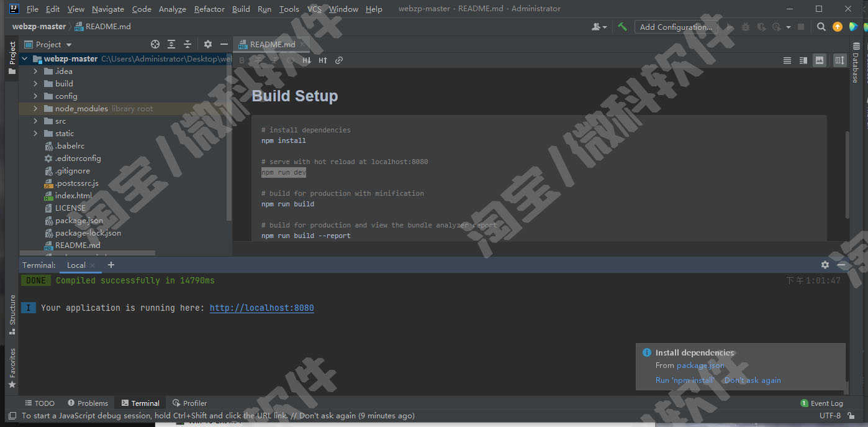Click the Project tree vertical scrollbar

[229, 137]
